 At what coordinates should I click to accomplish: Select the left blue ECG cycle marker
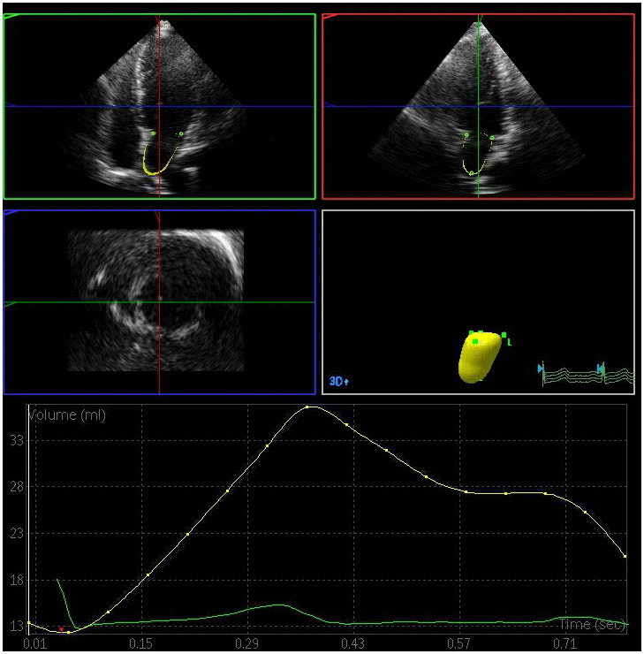click(541, 369)
